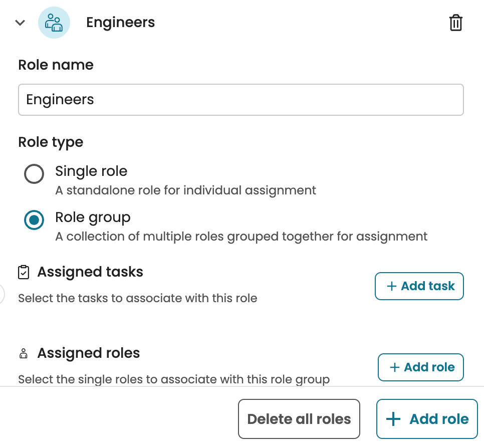Click the Engineers header title
This screenshot has width=484, height=448.
click(120, 23)
